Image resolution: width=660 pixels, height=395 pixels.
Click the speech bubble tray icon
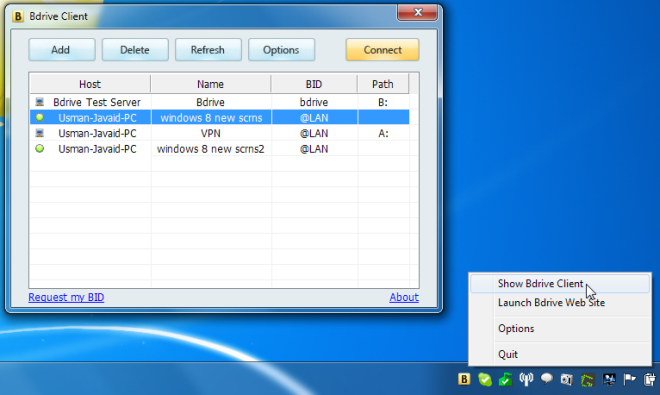point(546,379)
